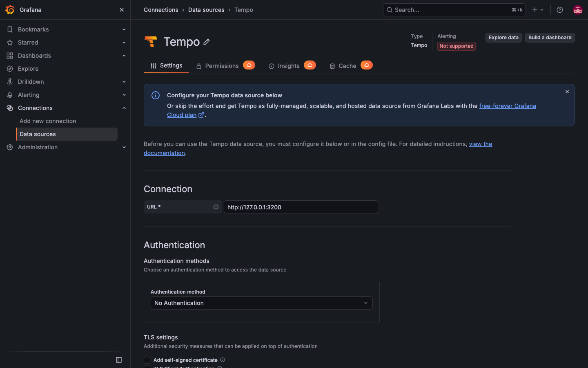Click the URL field info icon
The height and width of the screenshot is (368, 588).
tap(216, 207)
